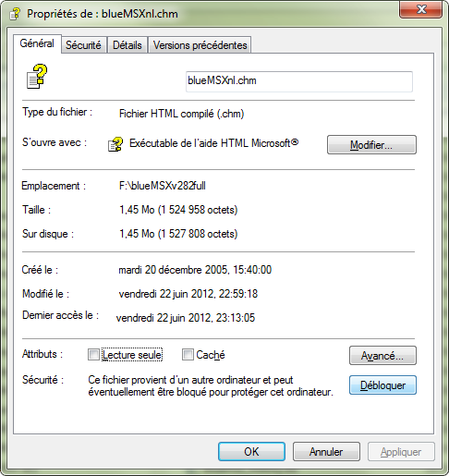Enable the Caché attribute checkbox
This screenshot has height=476, width=449.
click(188, 355)
